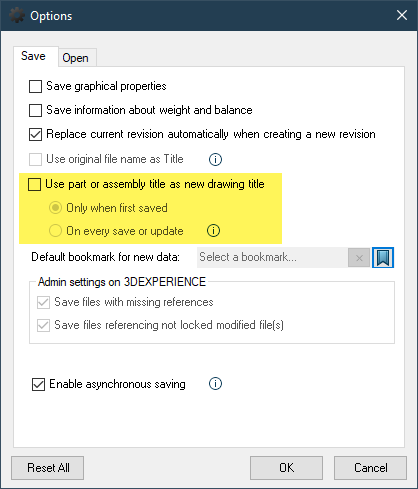Click green info icon next to On every save

point(213,230)
